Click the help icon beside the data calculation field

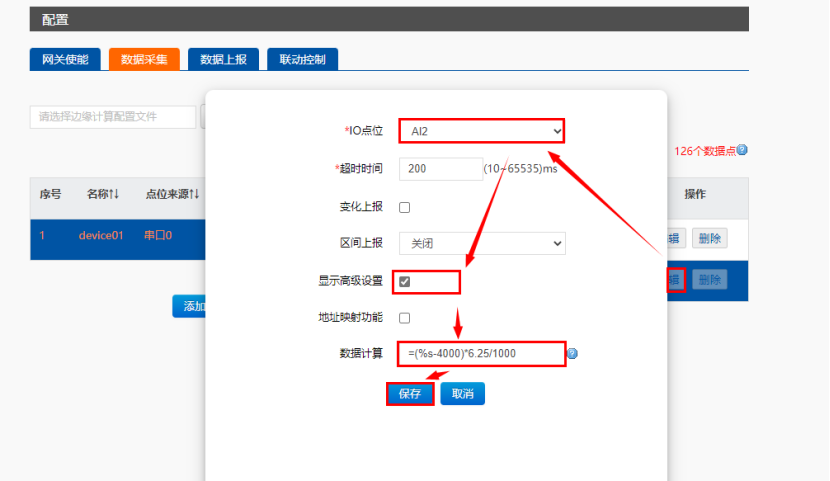pyautogui.click(x=572, y=354)
